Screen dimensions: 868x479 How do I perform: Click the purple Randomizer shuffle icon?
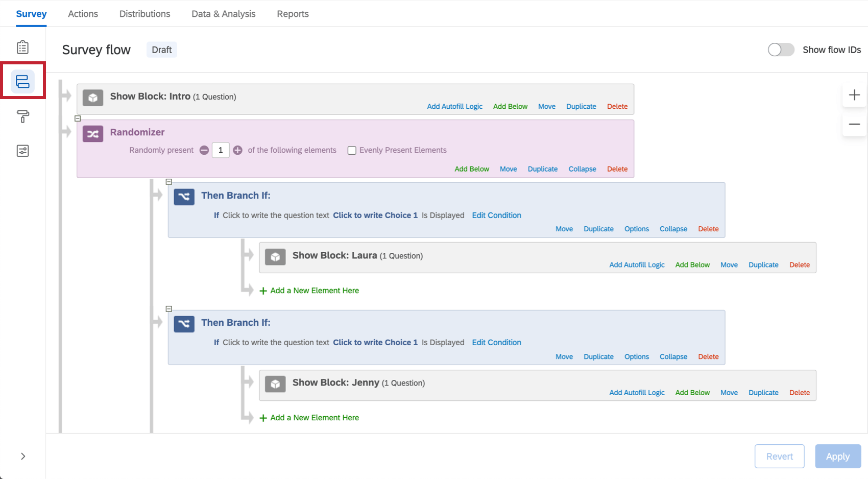point(93,134)
